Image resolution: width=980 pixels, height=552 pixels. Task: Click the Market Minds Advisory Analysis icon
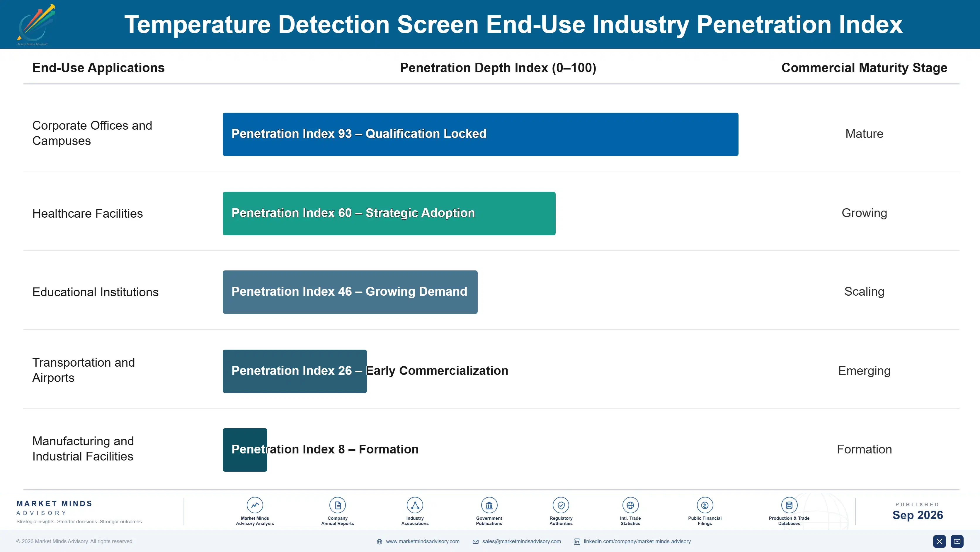tap(254, 505)
